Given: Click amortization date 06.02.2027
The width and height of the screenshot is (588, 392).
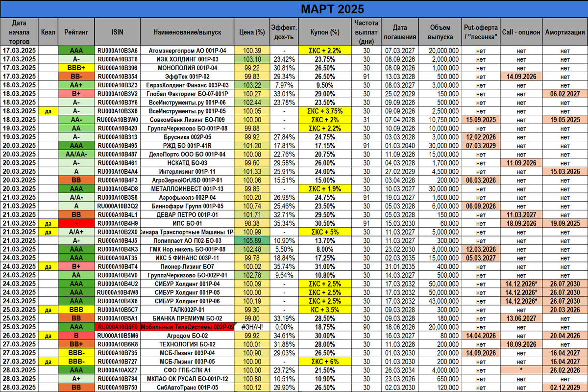Looking at the screenshot, I should (565, 93).
